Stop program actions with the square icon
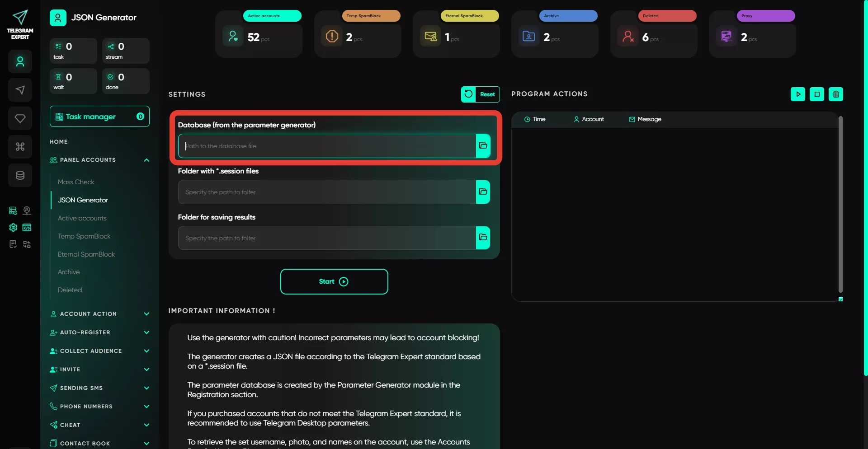The width and height of the screenshot is (868, 449). (x=817, y=94)
